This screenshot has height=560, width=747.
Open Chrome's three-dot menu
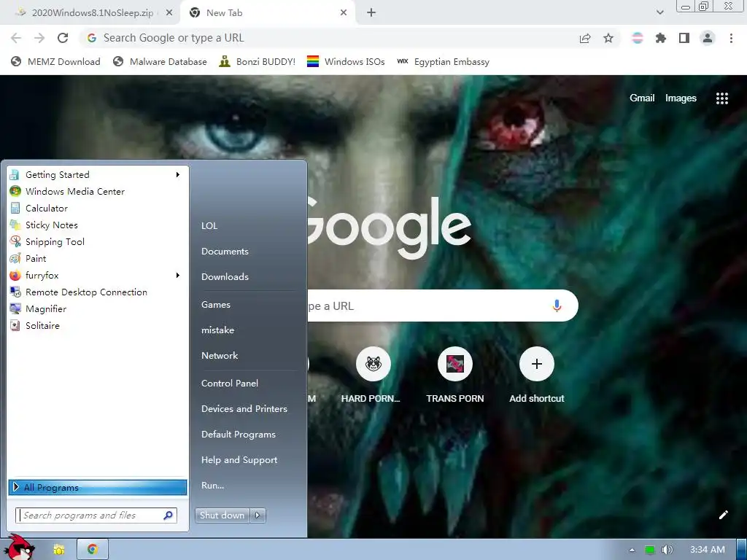point(731,38)
